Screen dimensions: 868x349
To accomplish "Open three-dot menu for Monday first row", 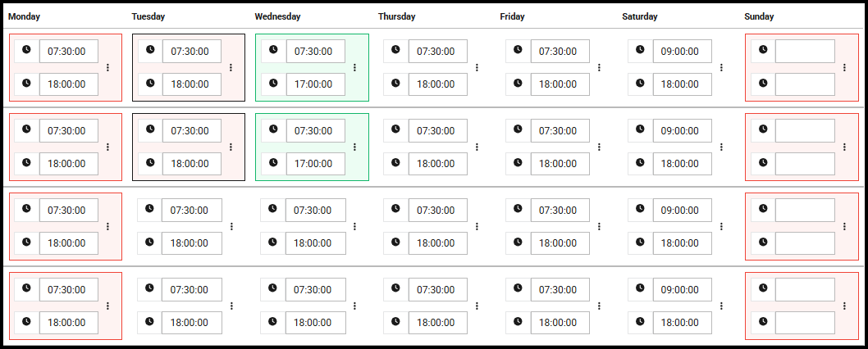I will (107, 67).
